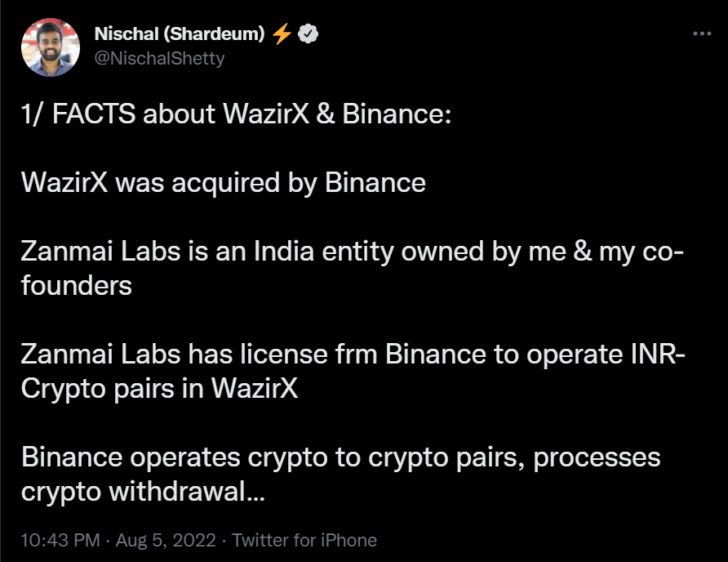The height and width of the screenshot is (562, 728).
Task: Expand the truncated "crypto withdrawal…" text
Action: 143,492
